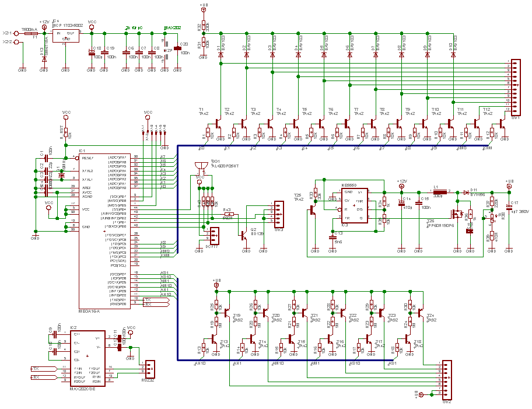Viewport: 532px width, 409px height.
Task: Select the C18 electrolytic capacitor
Action: point(91,53)
